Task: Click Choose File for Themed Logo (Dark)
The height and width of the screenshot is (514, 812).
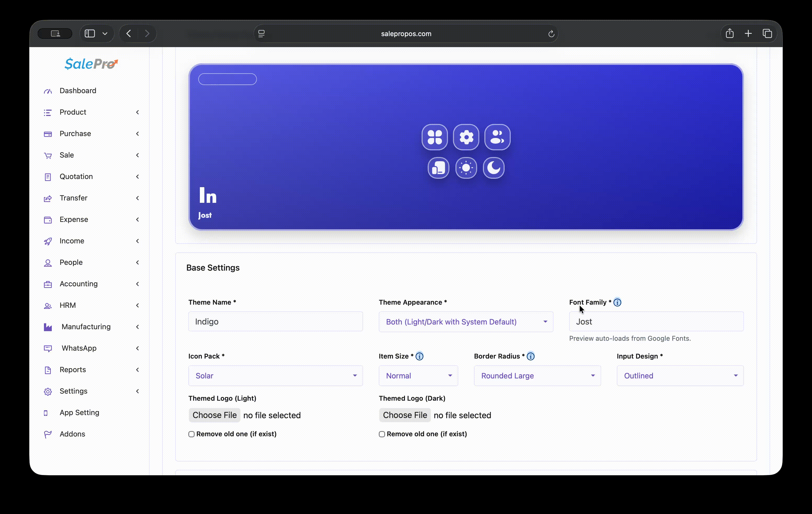Action: [405, 415]
